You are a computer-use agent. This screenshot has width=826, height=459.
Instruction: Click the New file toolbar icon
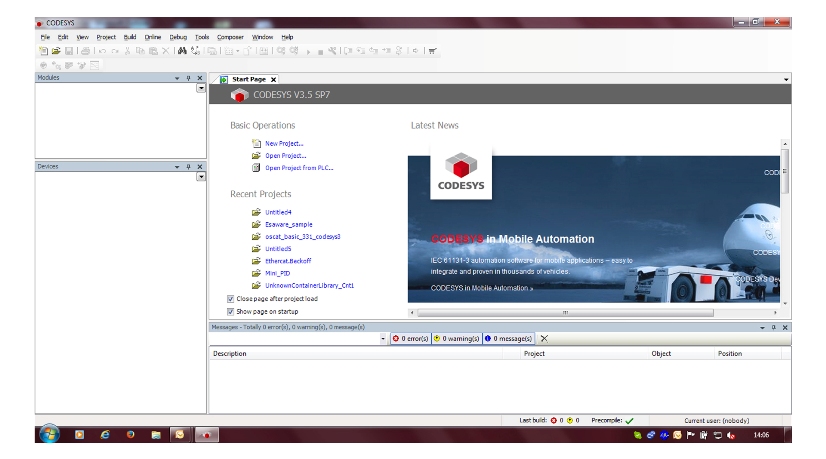pyautogui.click(x=43, y=51)
